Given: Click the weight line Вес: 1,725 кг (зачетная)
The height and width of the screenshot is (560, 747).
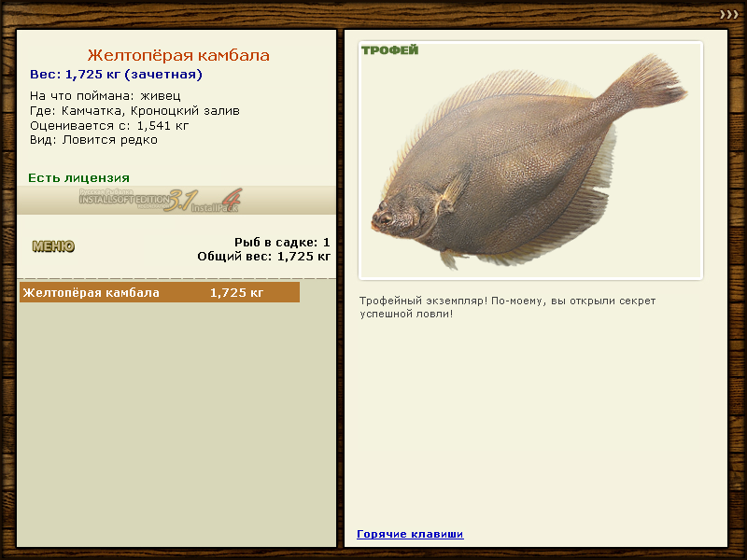Looking at the screenshot, I should (116, 75).
